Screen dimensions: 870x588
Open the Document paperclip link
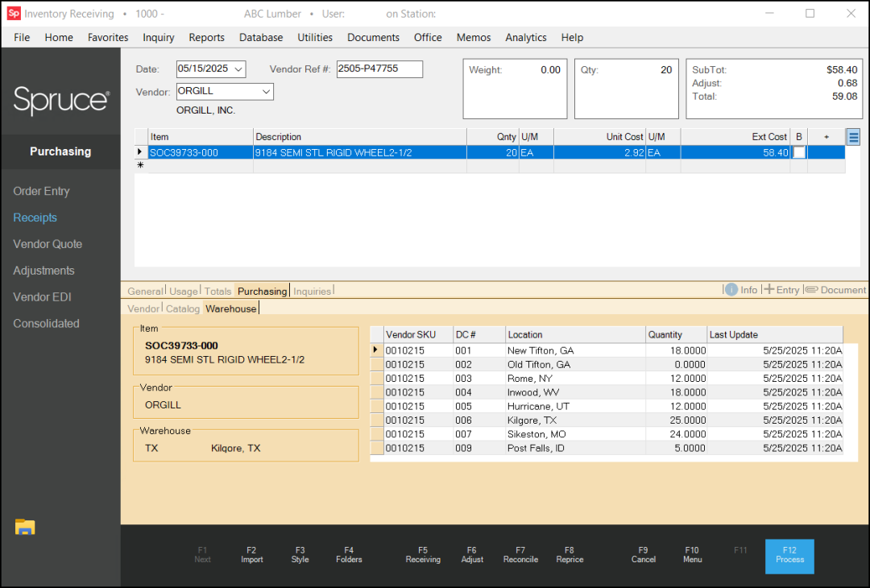835,289
